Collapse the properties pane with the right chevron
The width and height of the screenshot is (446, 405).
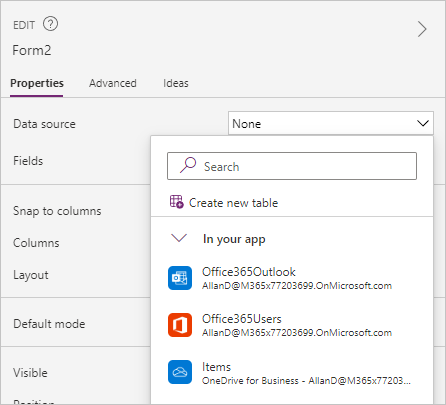[422, 29]
